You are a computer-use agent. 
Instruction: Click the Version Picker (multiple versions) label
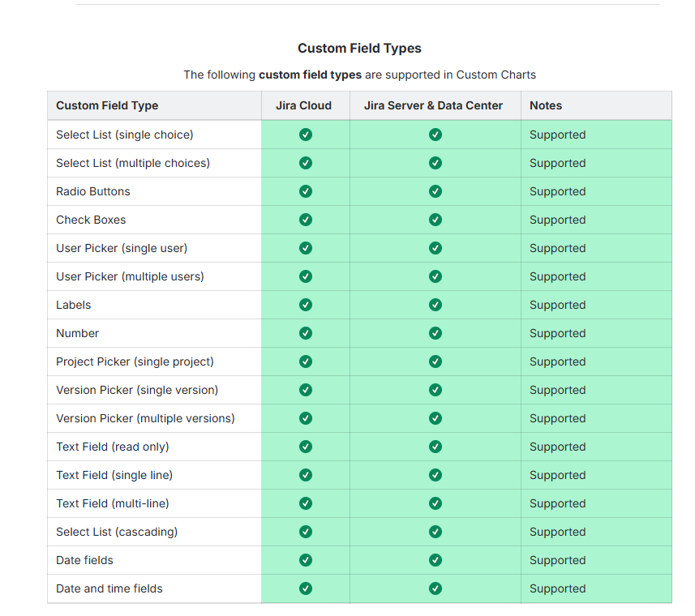[x=145, y=418]
